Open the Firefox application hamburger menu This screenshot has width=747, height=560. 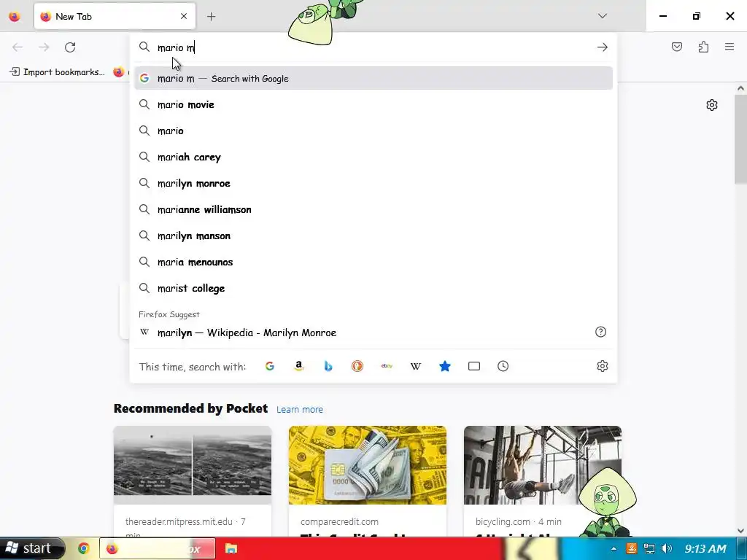point(729,47)
